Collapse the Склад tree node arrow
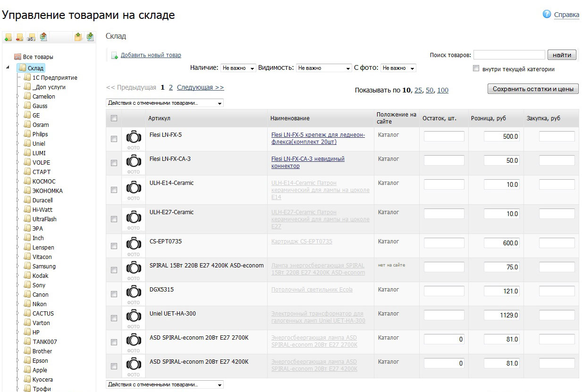This screenshot has width=583, height=392. click(x=8, y=67)
